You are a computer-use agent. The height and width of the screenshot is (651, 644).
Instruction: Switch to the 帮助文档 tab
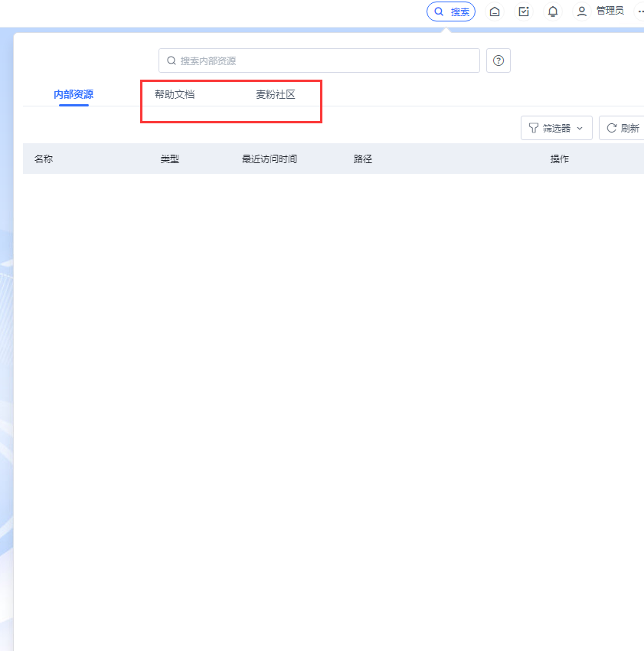point(175,95)
